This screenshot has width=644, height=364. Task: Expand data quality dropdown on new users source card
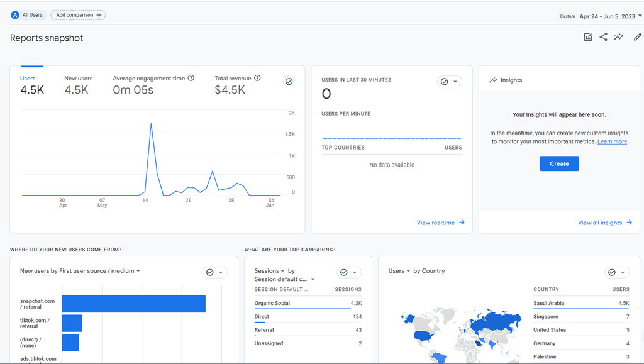tap(221, 272)
